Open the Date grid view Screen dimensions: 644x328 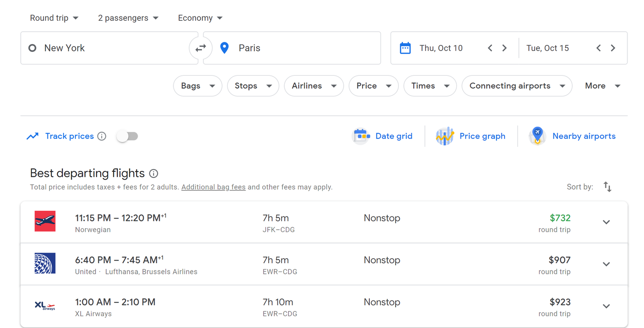[x=383, y=136]
